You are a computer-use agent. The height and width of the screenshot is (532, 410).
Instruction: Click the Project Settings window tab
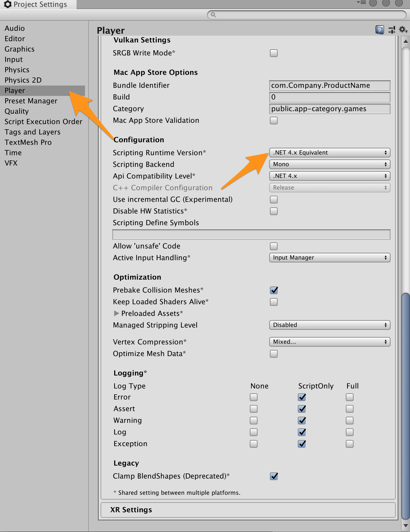[38, 5]
